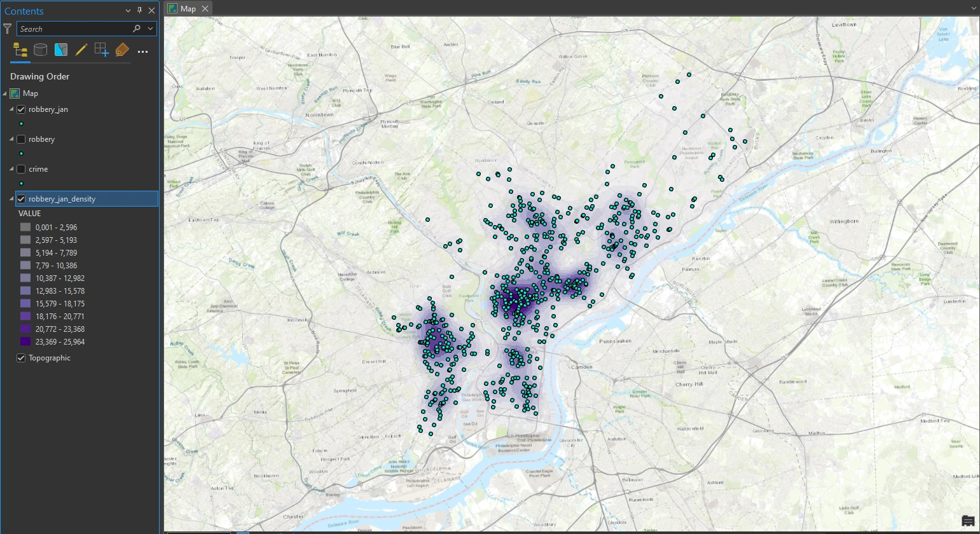
Task: Uncheck robbery_jan layer visibility
Action: [x=21, y=109]
